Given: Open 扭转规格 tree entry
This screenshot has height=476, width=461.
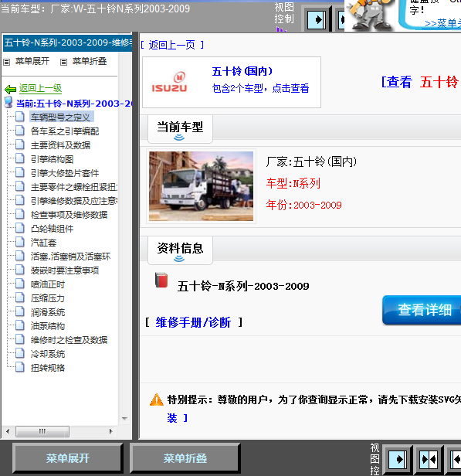Looking at the screenshot, I should 48,368.
